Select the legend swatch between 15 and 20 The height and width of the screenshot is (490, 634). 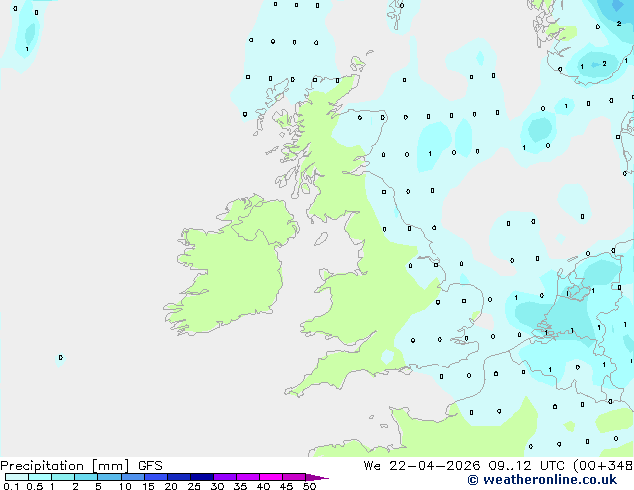(155, 477)
